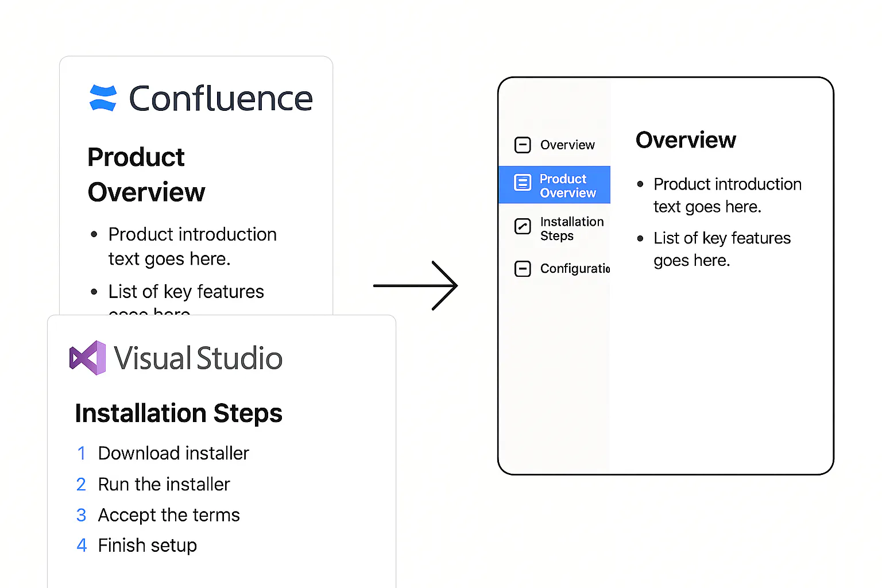Click the Confluence logo icon
The height and width of the screenshot is (588, 882).
coord(103,98)
